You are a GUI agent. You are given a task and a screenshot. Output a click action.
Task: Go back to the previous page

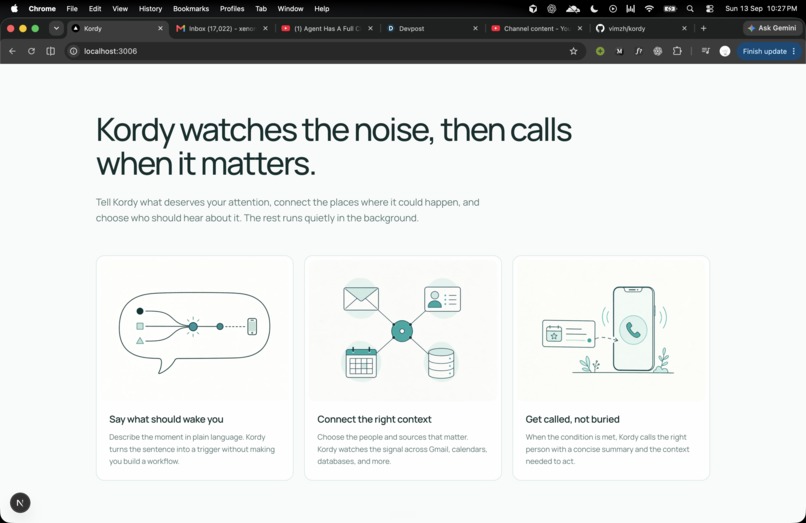pyautogui.click(x=12, y=51)
